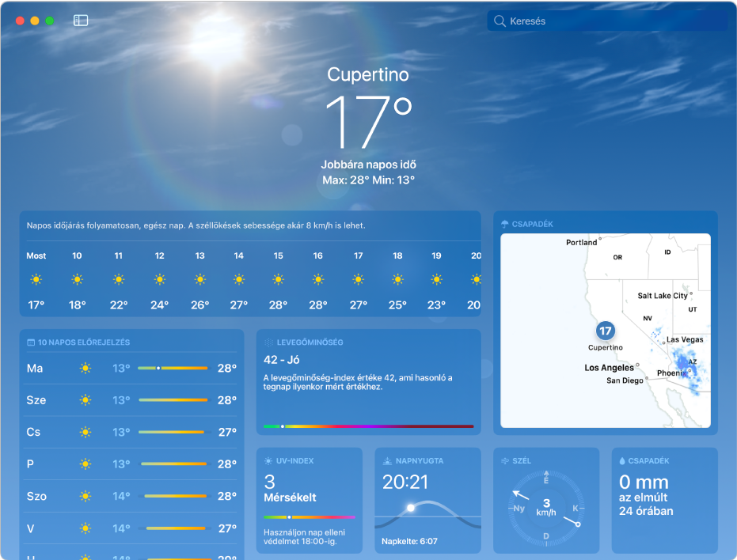Click the 'Salt Lake City' map label
This screenshot has height=560, width=737.
coord(663,296)
